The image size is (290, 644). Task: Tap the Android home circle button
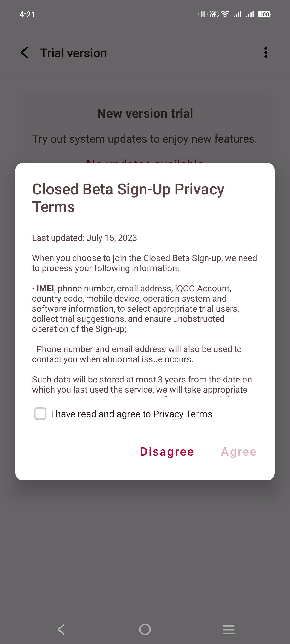145,629
